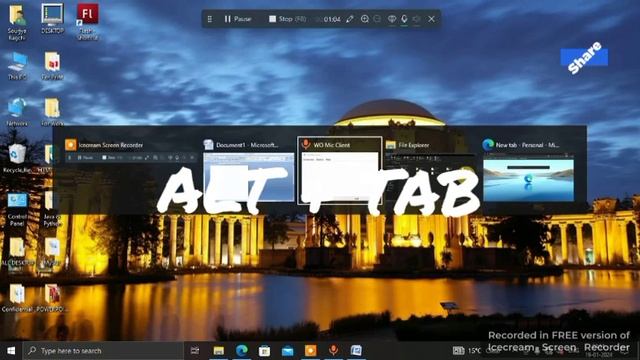Screen dimensions: 640x360
Task: Select Icecream Screen Recorder in Alt-Tab switcher
Action: pyautogui.click(x=130, y=152)
